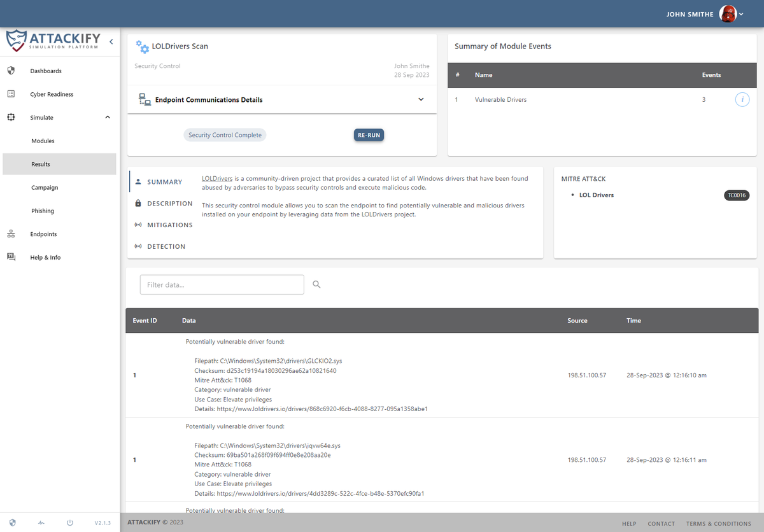The image size is (764, 532).
Task: Click the GLCKIO2.sys filepath line
Action: (x=268, y=361)
